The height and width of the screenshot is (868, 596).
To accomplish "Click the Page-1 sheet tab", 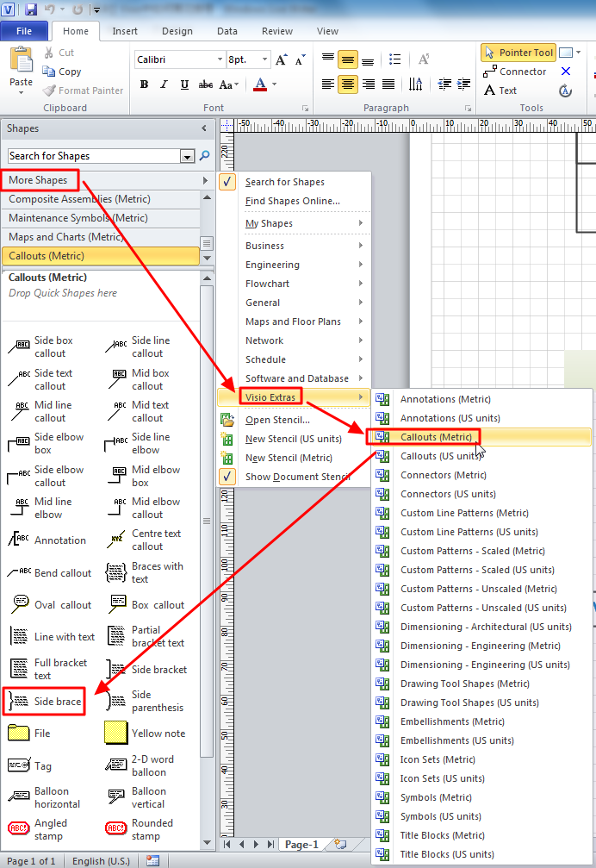I will tap(301, 844).
